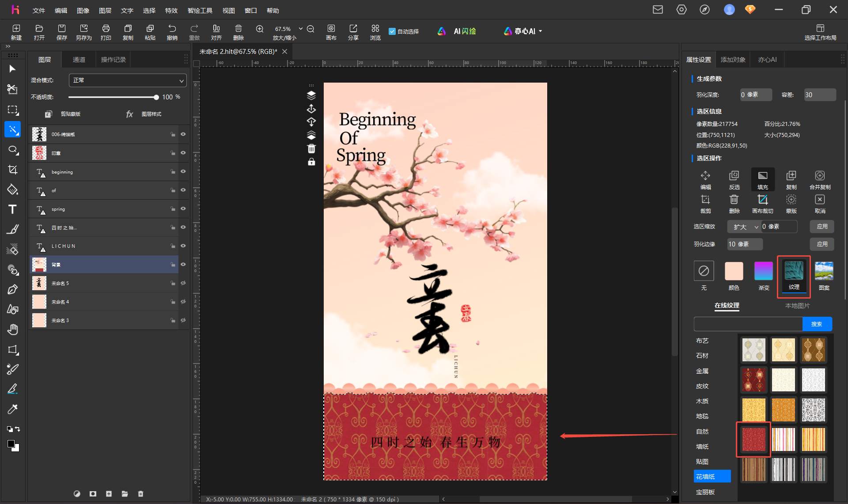Screen dimensions: 848x504
Task: Undo the last action with 撤销
Action: (x=172, y=32)
